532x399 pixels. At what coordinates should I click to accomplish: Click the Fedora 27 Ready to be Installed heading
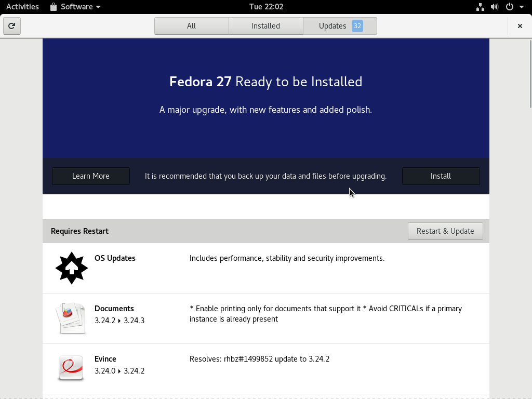tap(265, 82)
